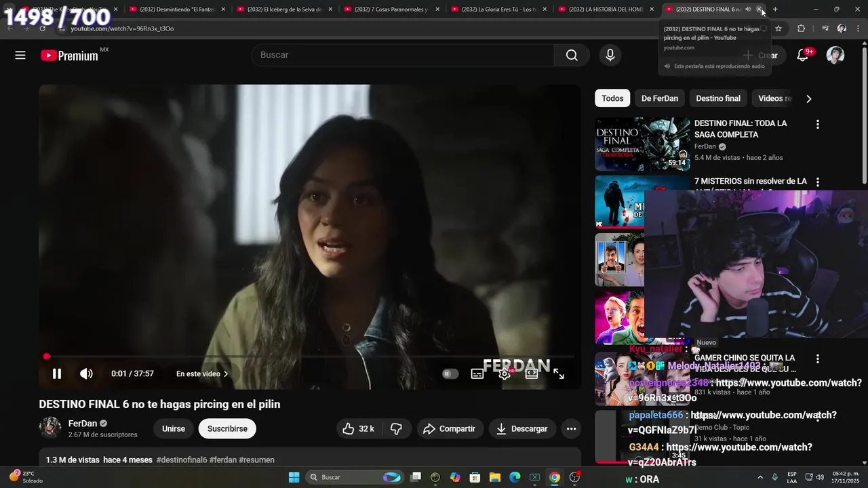Click the address bar URL
The height and width of the screenshot is (488, 868).
click(122, 28)
